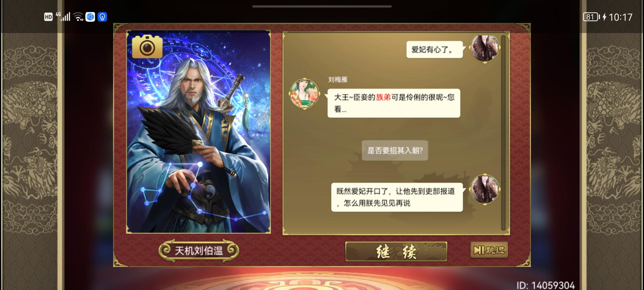Tap the 爱妃有心了 chat bubble

point(434,49)
